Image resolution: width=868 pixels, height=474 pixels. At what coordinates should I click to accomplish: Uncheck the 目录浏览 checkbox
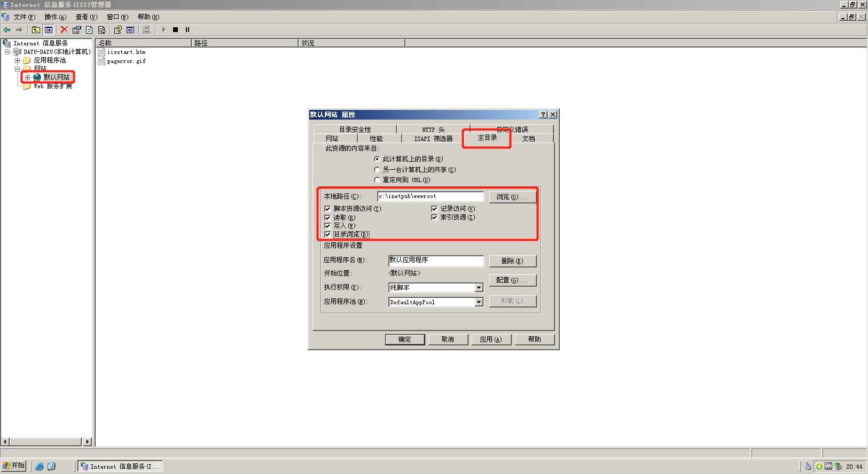327,234
